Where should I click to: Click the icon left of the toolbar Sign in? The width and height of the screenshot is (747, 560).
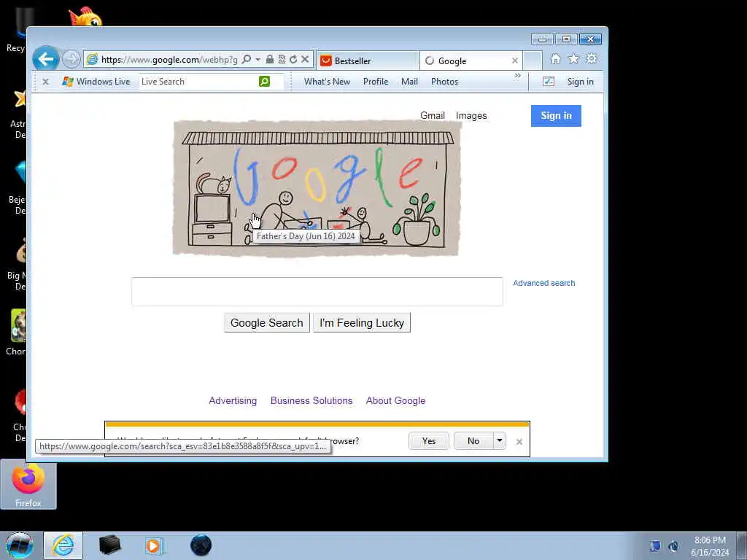[549, 82]
